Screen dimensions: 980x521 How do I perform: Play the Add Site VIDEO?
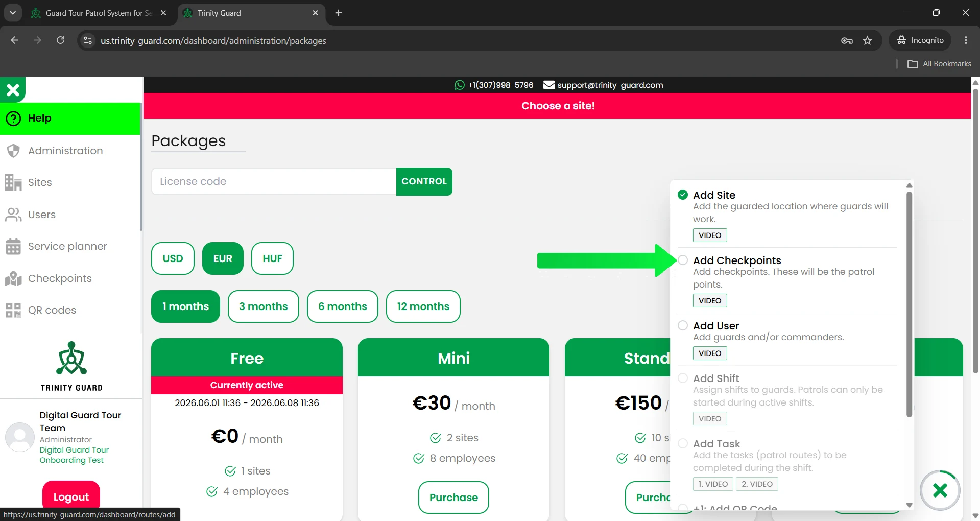710,235
